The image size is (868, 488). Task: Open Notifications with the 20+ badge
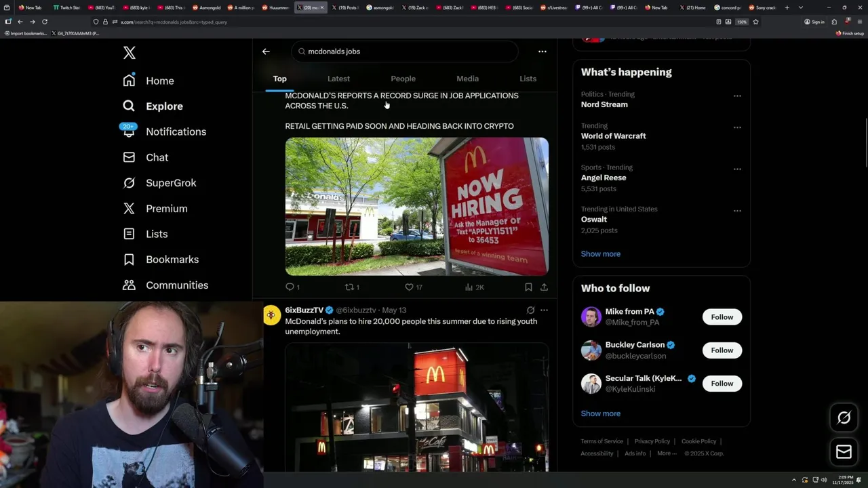point(164,131)
